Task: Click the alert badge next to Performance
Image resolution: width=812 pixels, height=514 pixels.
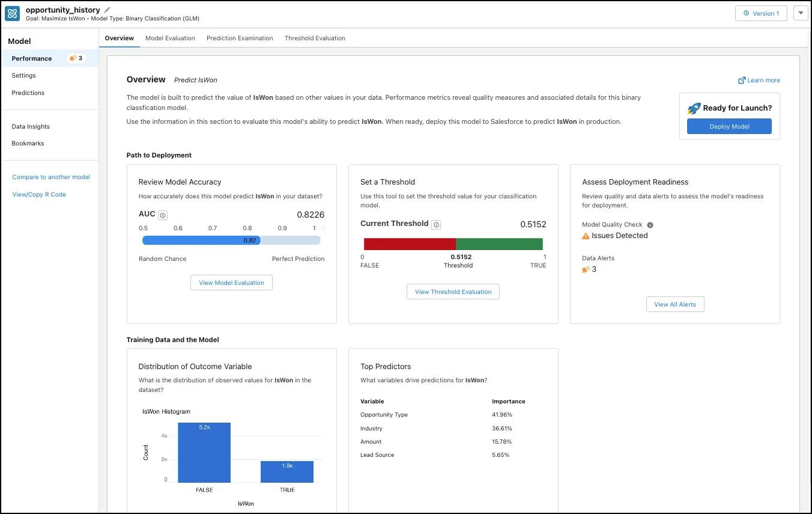Action: click(x=76, y=58)
